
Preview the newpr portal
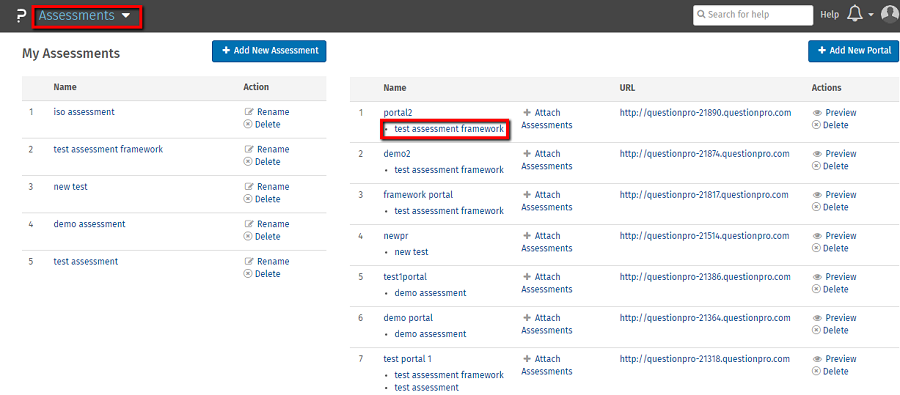point(835,236)
